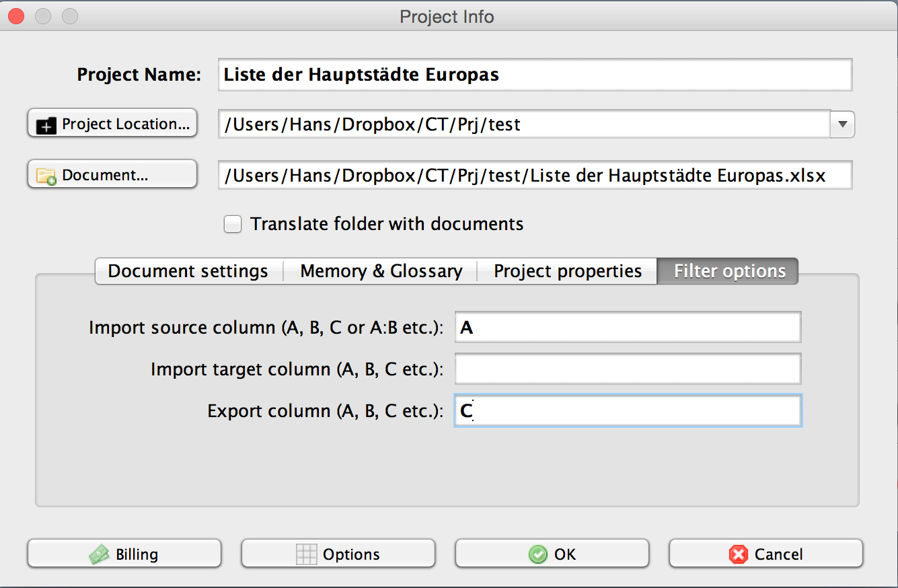Select the Project properties tab
This screenshot has width=898, height=588.
click(568, 271)
